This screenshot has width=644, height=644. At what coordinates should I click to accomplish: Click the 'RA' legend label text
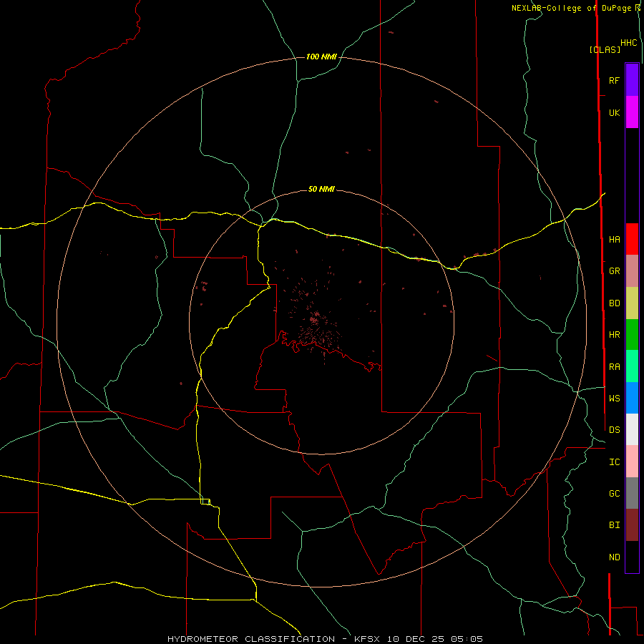614,367
